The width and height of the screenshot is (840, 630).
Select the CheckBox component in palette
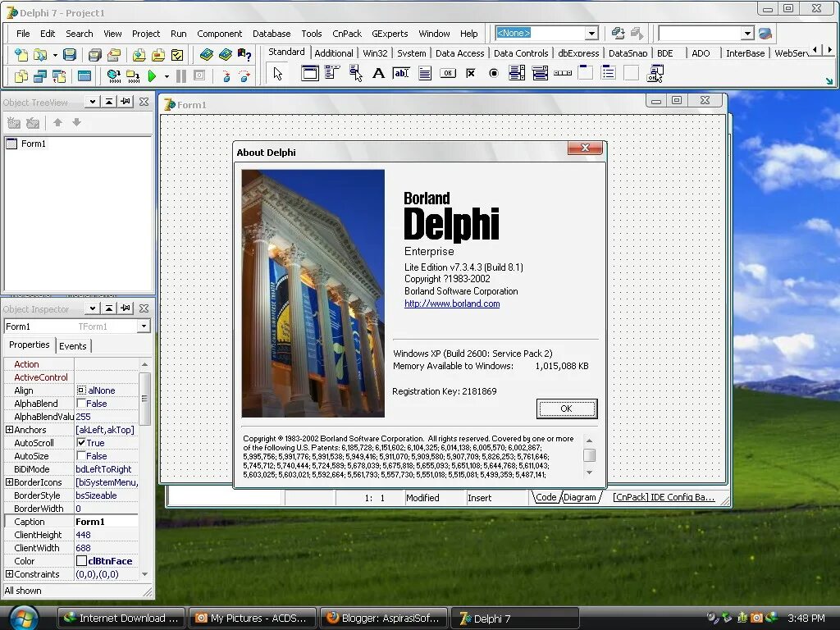(x=470, y=73)
